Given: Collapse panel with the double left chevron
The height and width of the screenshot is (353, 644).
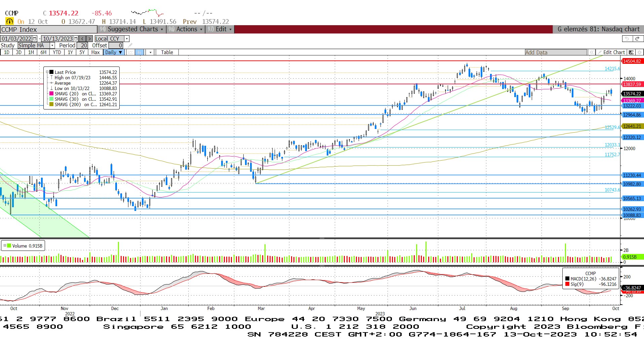Looking at the screenshot, I should (591, 52).
